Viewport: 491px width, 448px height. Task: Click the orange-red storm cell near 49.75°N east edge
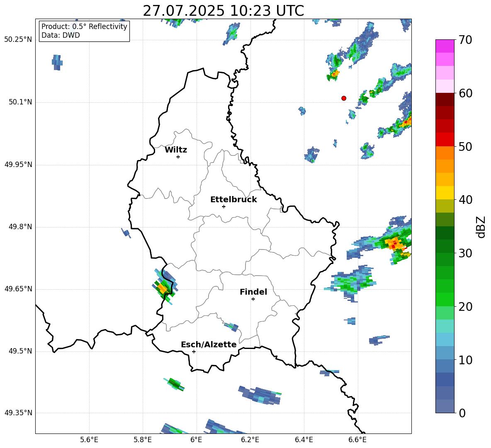point(395,243)
